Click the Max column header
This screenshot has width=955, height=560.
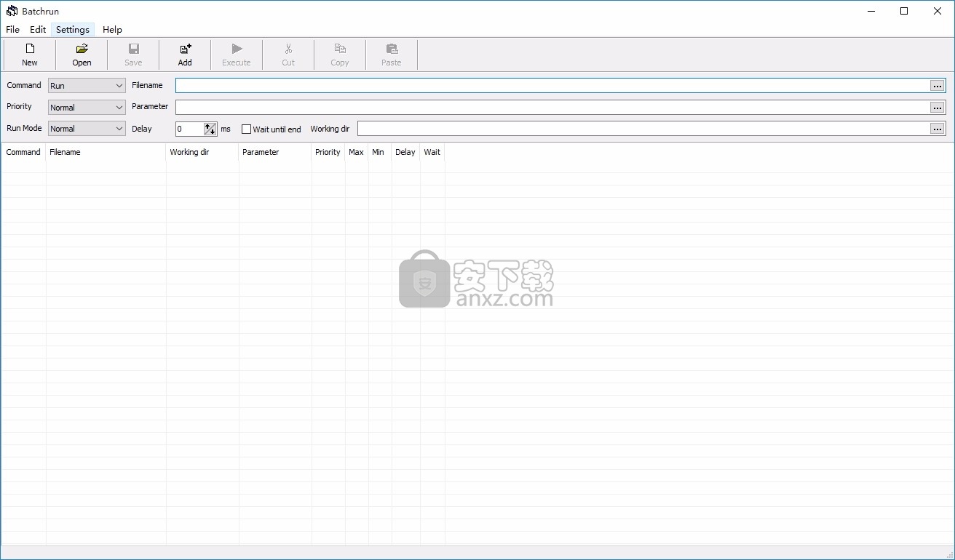pyautogui.click(x=357, y=152)
